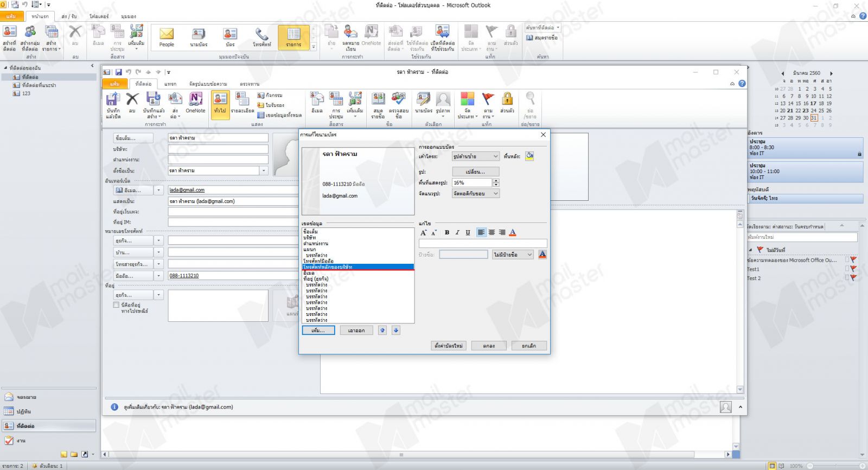The image size is (868, 470).
Task: Toggle bold in business card editor
Action: click(447, 232)
